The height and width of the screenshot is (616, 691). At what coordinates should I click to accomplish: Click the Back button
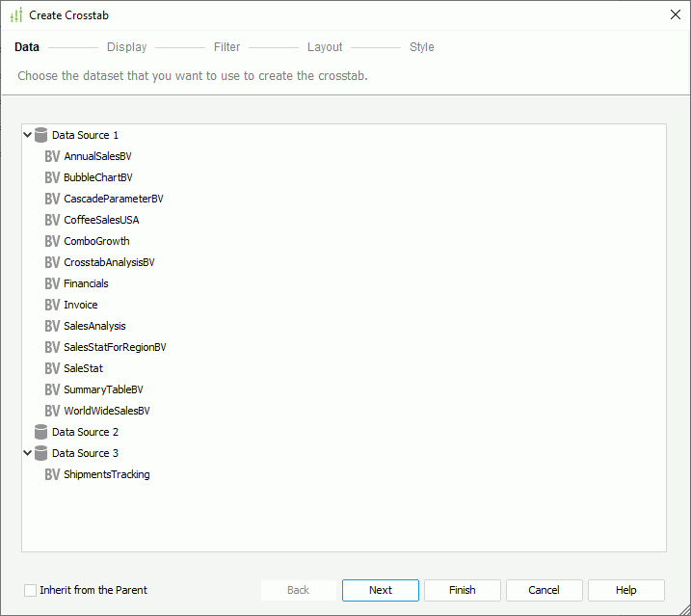(x=299, y=590)
